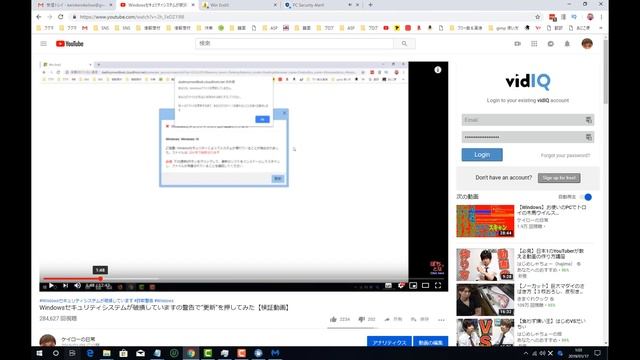Open the second suggested video thumbnail

point(485,264)
